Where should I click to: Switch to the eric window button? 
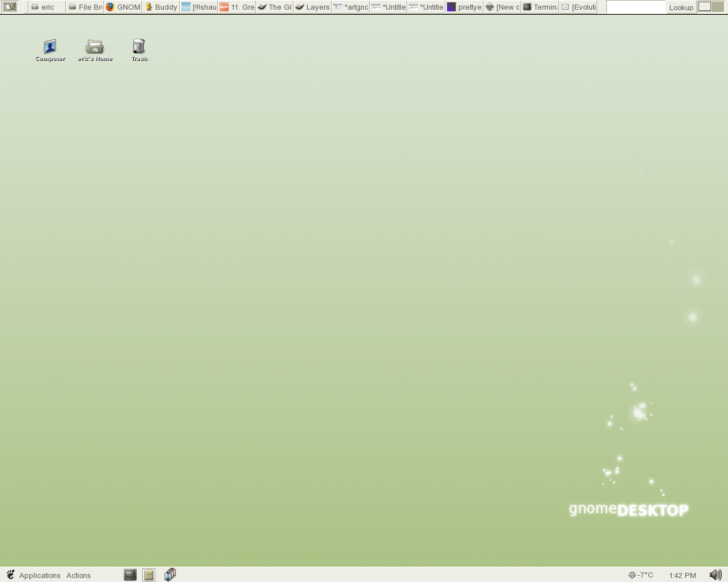[47, 7]
